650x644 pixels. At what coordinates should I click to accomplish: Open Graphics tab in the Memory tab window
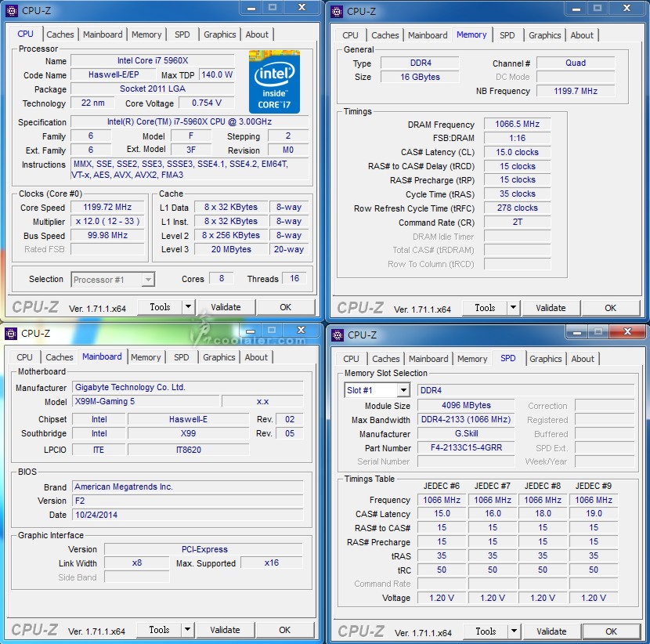(x=545, y=35)
